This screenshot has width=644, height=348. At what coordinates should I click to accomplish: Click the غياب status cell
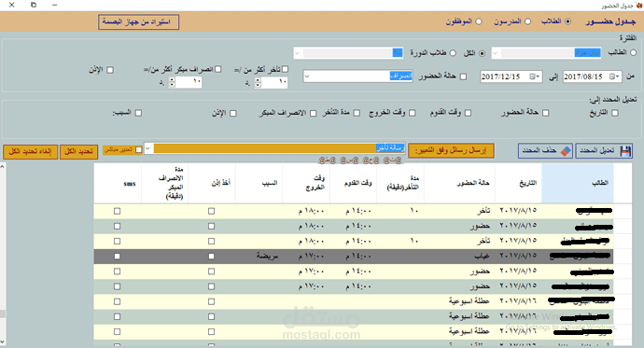[x=459, y=256]
